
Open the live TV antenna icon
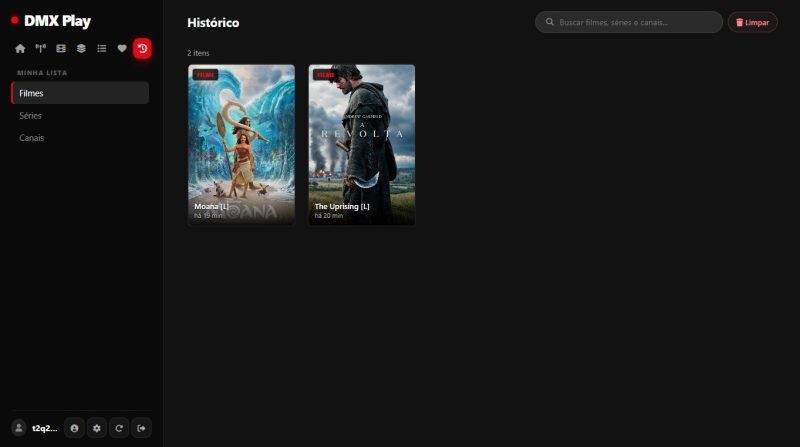tap(40, 48)
